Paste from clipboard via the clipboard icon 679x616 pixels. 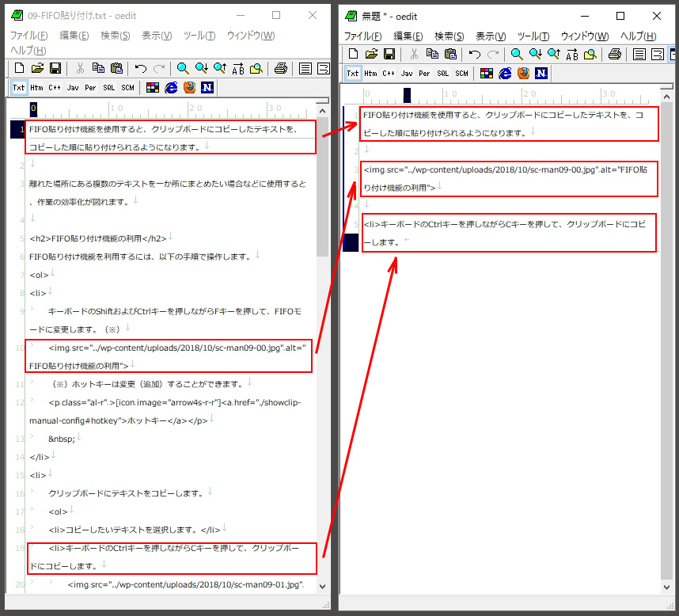coord(117,68)
